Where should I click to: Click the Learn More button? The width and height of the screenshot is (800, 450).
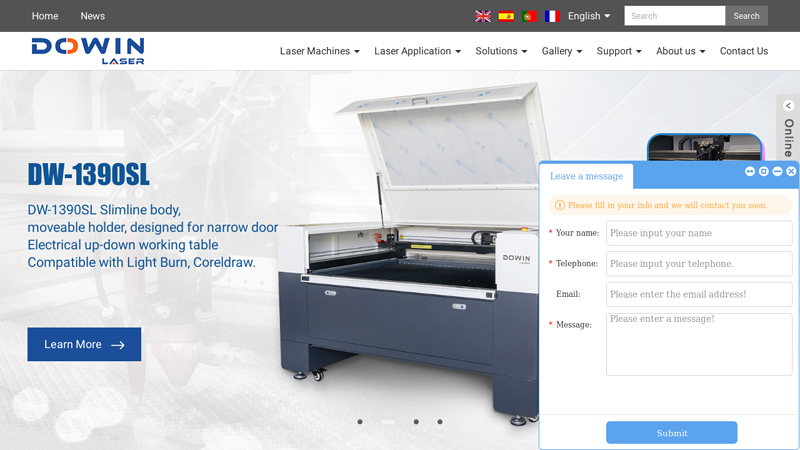84,344
